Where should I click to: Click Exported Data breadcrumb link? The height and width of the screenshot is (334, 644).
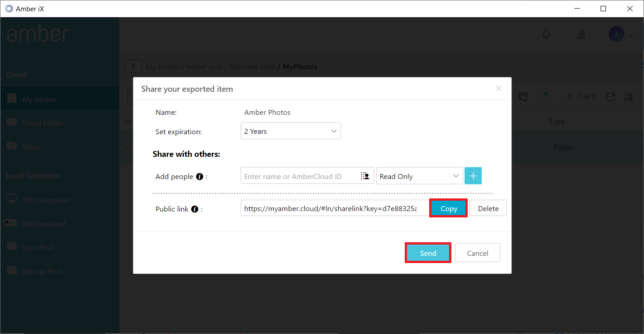(252, 66)
